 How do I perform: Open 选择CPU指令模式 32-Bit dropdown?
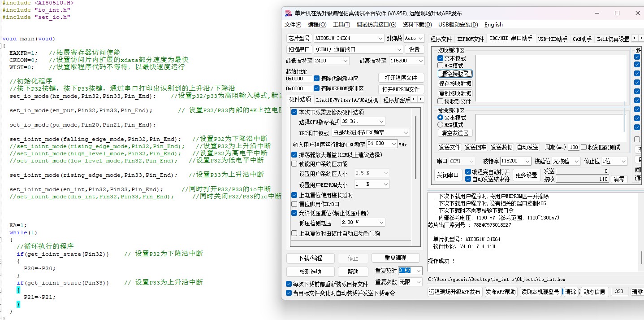pyautogui.click(x=363, y=122)
